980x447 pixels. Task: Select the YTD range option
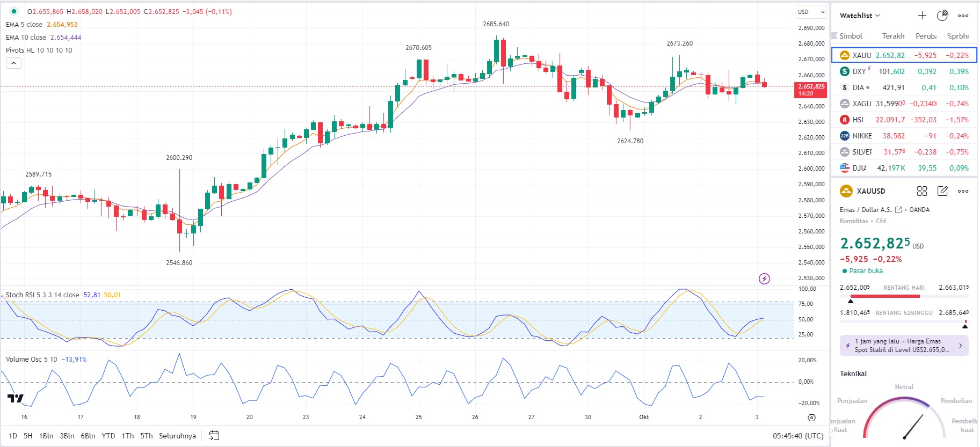point(108,436)
